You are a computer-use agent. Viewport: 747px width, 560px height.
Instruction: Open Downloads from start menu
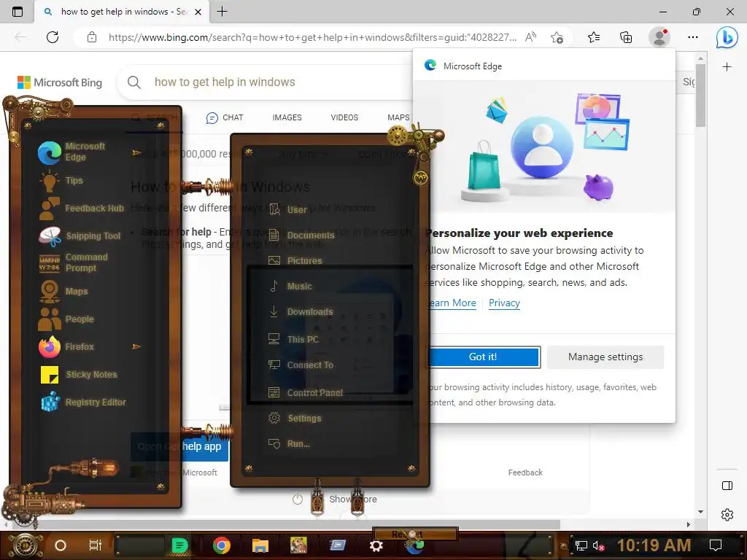click(x=301, y=312)
